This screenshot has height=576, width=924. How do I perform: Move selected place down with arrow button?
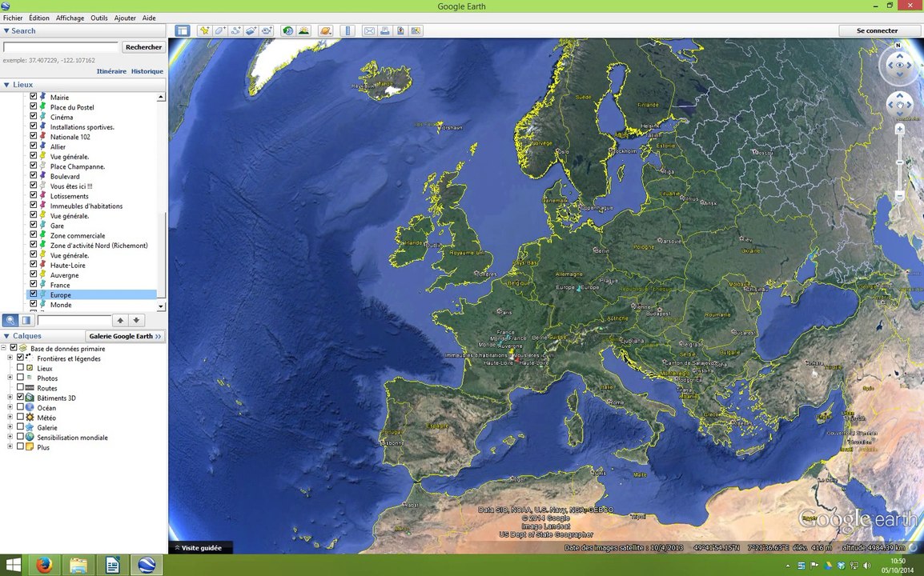tap(136, 320)
